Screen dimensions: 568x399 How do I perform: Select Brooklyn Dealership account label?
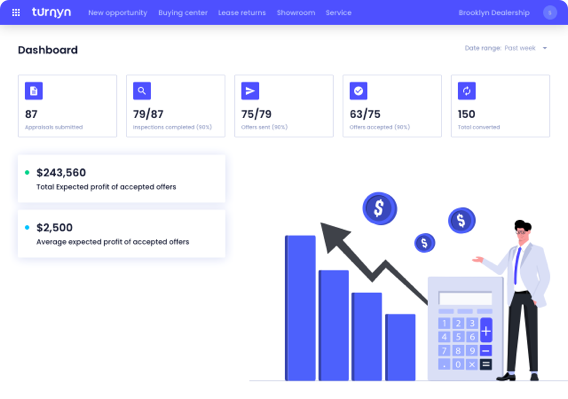coord(494,13)
